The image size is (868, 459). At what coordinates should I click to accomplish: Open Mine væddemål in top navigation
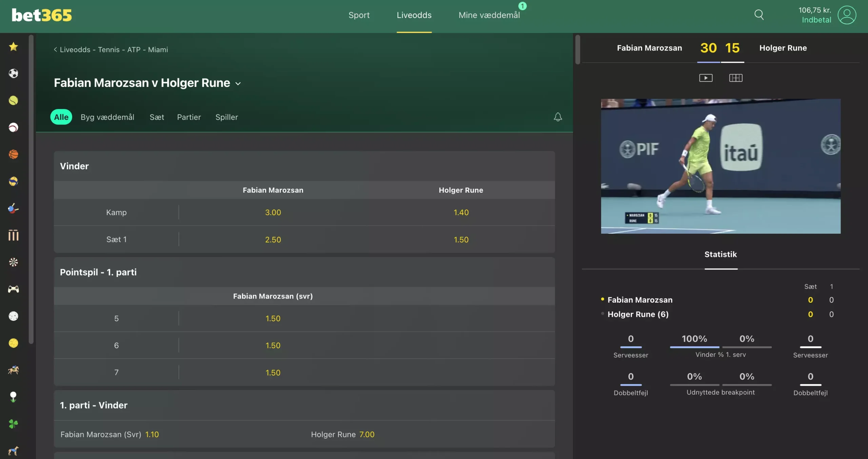489,15
